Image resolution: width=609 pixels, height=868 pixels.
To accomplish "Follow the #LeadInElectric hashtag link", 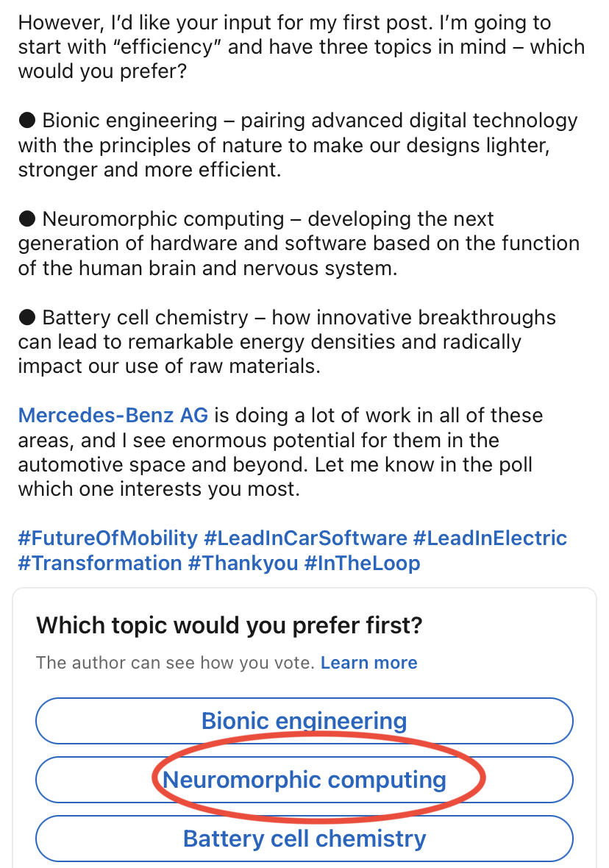I will [490, 538].
